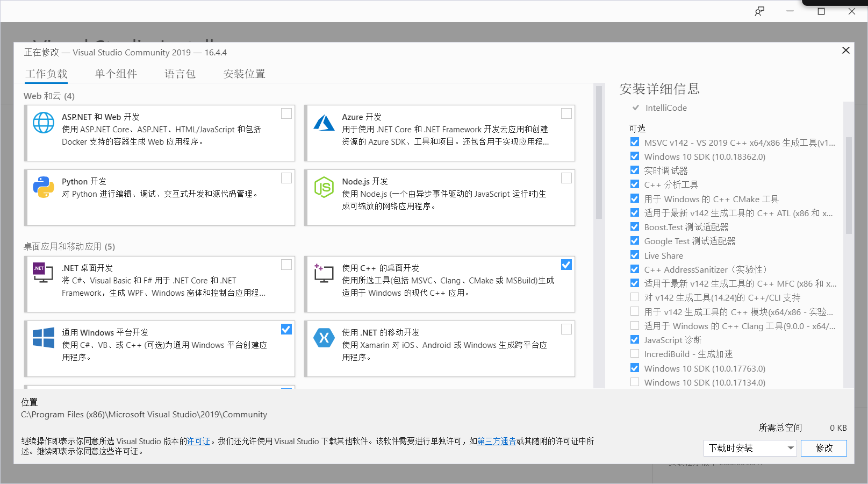Check C++/CLI support for v142

[x=635, y=297]
